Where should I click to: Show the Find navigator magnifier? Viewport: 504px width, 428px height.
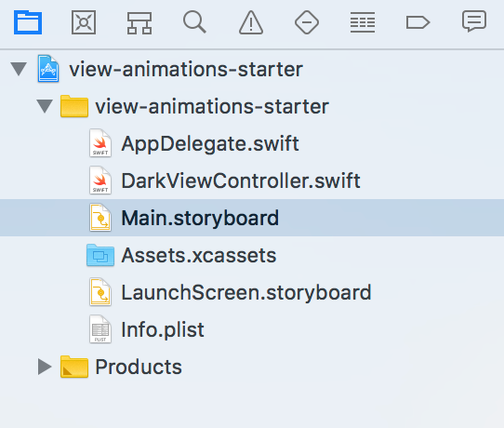[194, 22]
